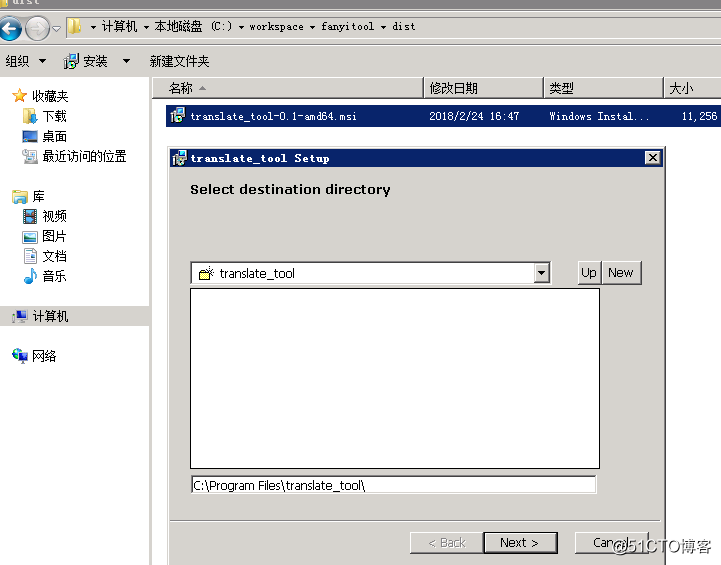This screenshot has height=565, width=721.
Task: Click the Next > button
Action: [520, 543]
